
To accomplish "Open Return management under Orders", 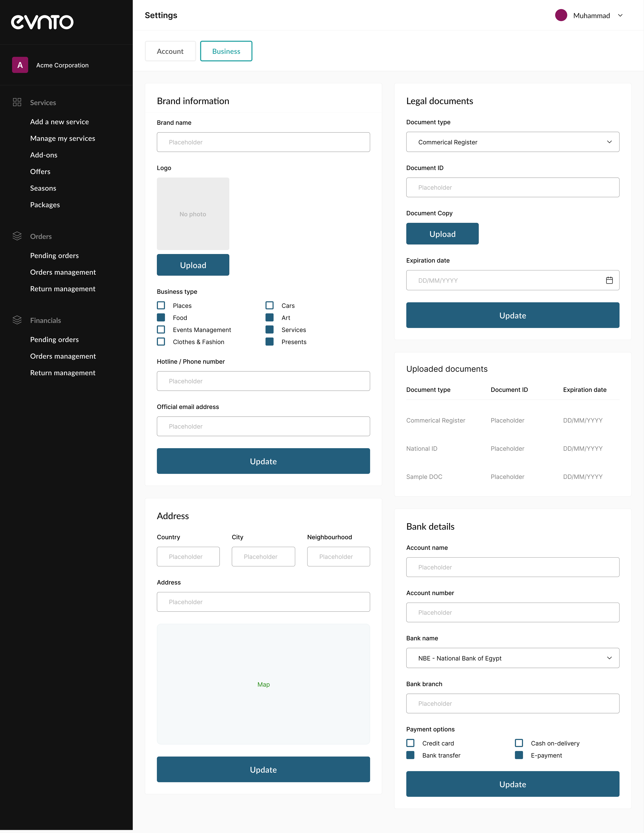I will 63,289.
